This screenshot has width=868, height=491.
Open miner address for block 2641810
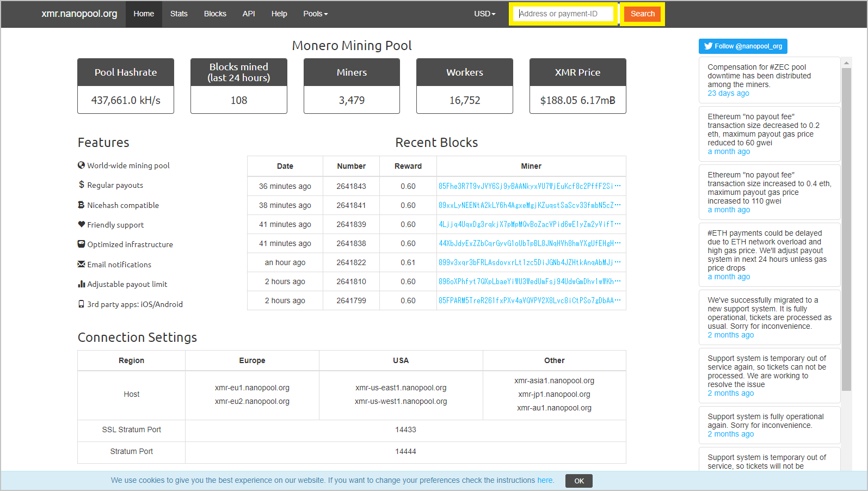point(530,281)
